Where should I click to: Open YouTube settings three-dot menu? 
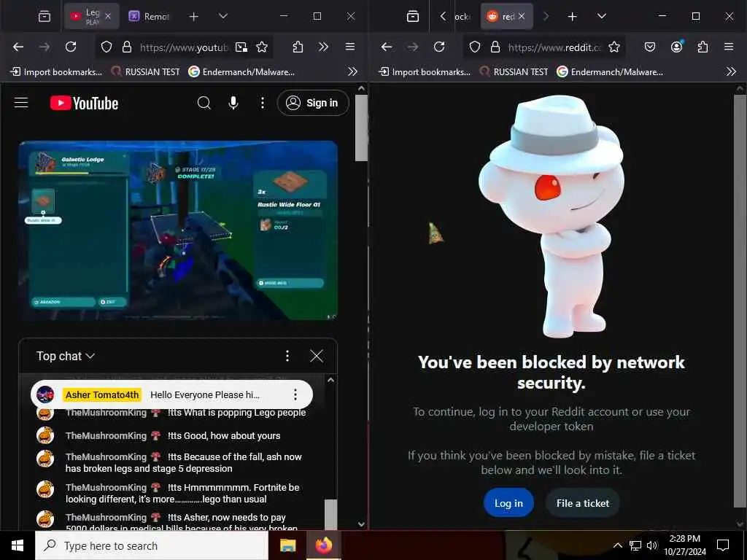tap(262, 103)
